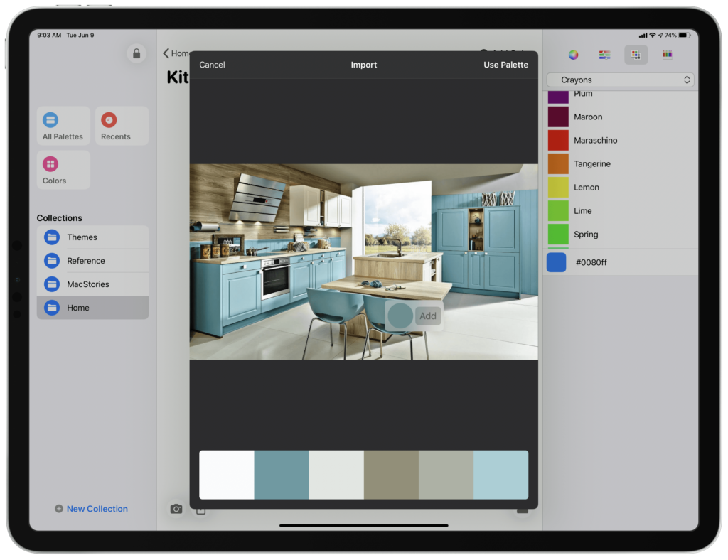728x560 pixels.
Task: Switch to the color palettes picker tab
Action: (x=636, y=55)
